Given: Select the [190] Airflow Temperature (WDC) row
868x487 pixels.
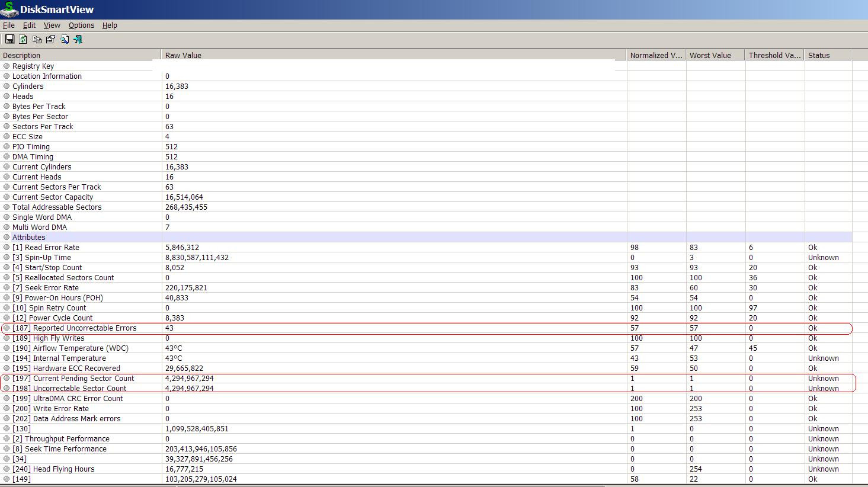Looking at the screenshot, I should click(426, 348).
